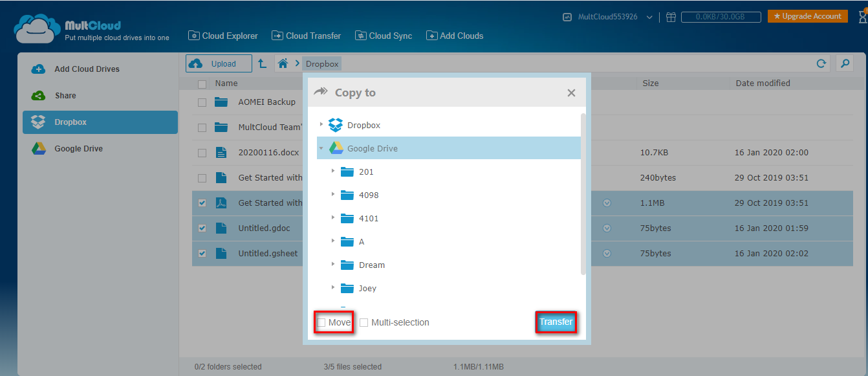Screen dimensions: 868x376
Task: Collapse Google Drive node in tree
Action: pyautogui.click(x=321, y=148)
